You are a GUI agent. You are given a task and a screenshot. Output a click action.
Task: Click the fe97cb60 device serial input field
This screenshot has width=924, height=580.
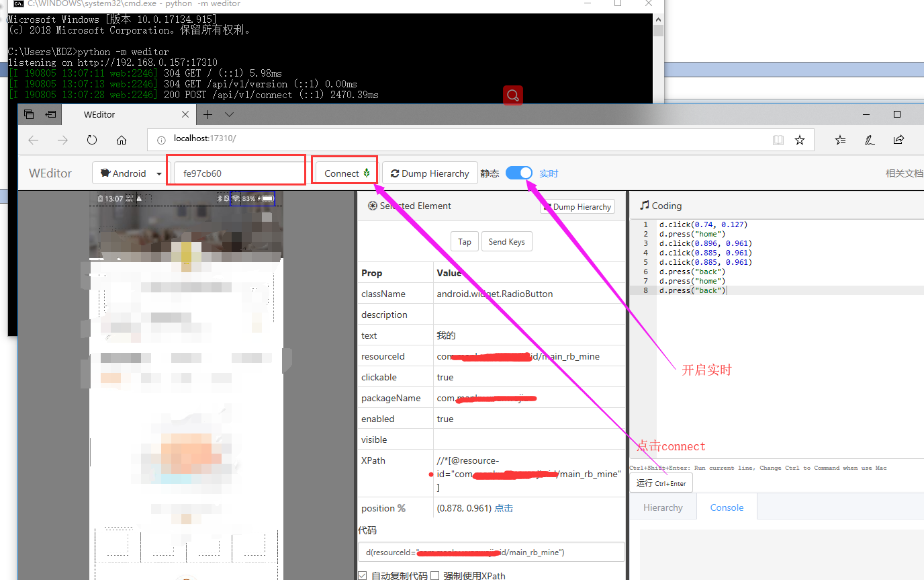tap(236, 170)
